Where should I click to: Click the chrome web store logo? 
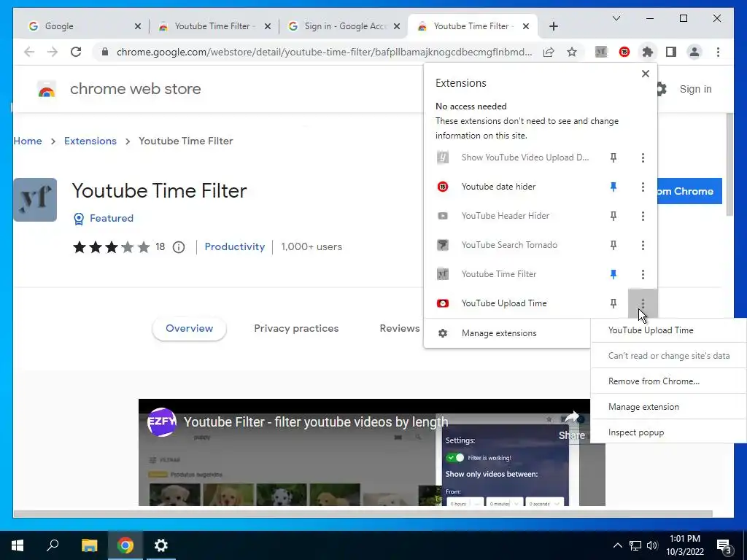(47, 89)
